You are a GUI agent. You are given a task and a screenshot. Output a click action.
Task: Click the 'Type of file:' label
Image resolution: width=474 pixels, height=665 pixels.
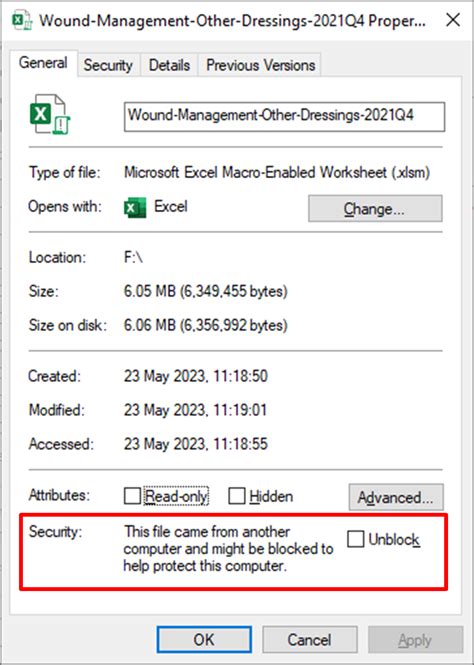[x=64, y=173]
